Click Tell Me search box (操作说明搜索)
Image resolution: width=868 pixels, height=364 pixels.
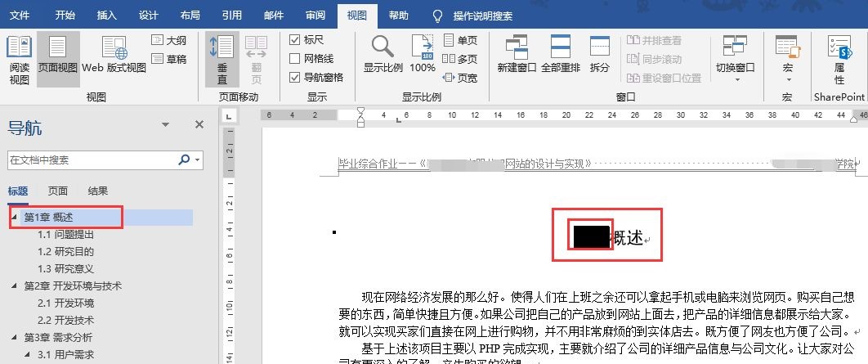click(483, 16)
